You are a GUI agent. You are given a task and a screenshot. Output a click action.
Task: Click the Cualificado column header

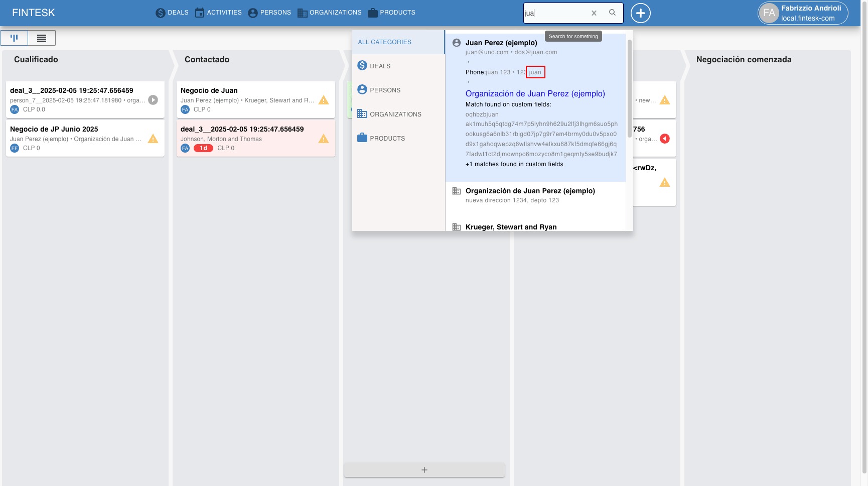coord(36,59)
